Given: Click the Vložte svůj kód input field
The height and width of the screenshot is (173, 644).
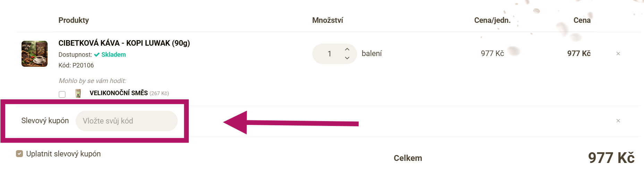Looking at the screenshot, I should pyautogui.click(x=126, y=121).
